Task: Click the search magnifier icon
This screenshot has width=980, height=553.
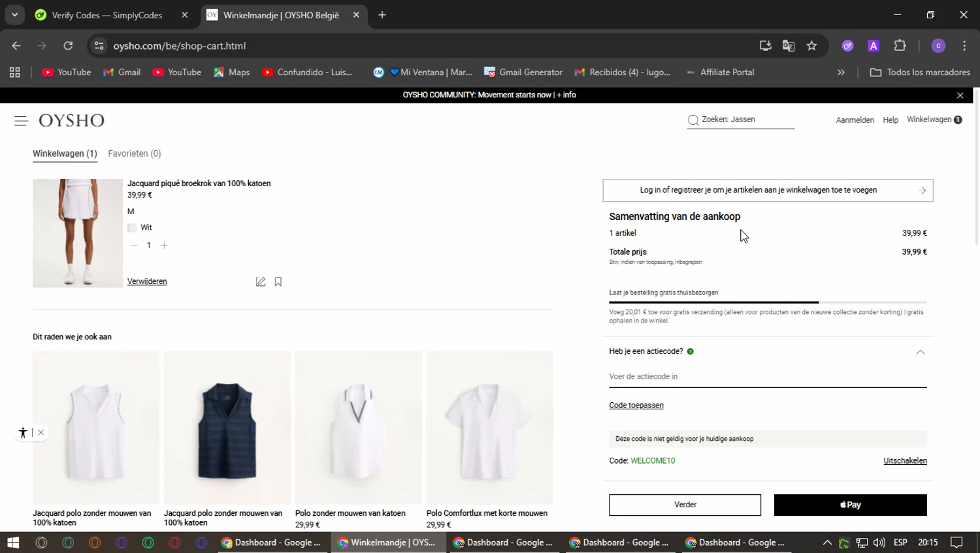Action: (x=693, y=120)
